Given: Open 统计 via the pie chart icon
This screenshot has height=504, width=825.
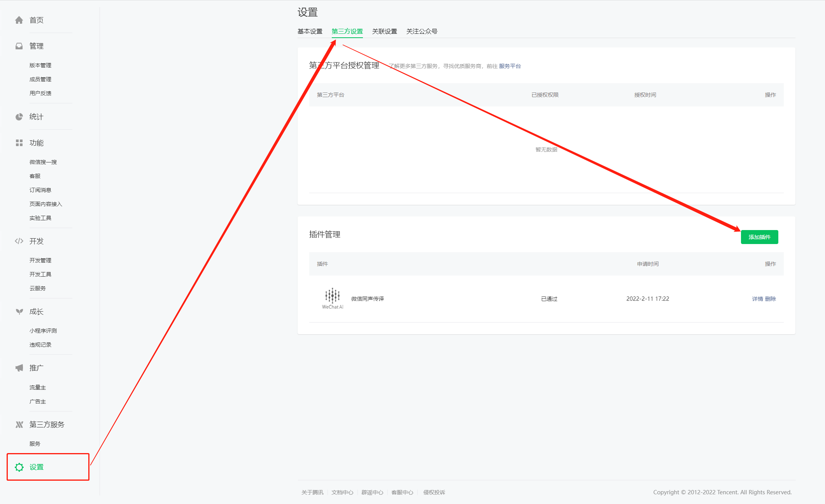Looking at the screenshot, I should point(19,117).
